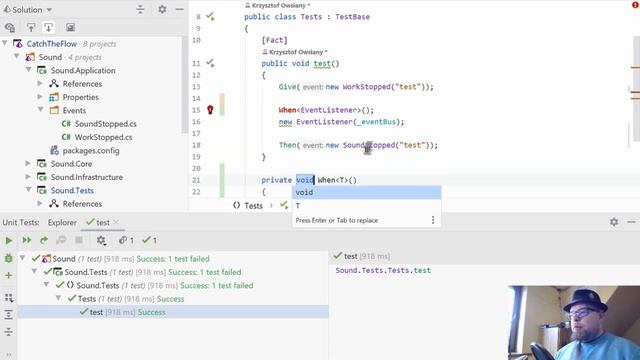Open SoundStopped.cs file
The height and width of the screenshot is (360, 640).
click(105, 124)
